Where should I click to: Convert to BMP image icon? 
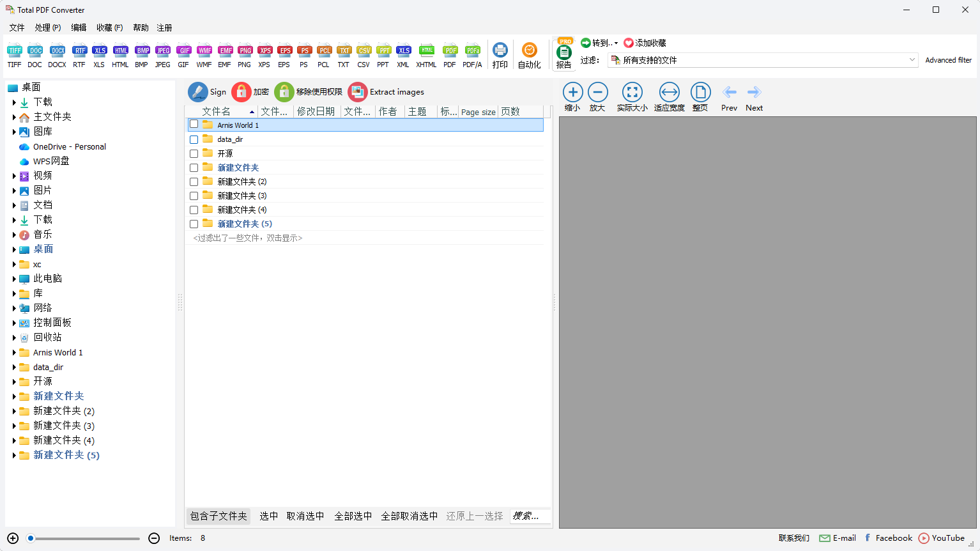[x=142, y=56]
